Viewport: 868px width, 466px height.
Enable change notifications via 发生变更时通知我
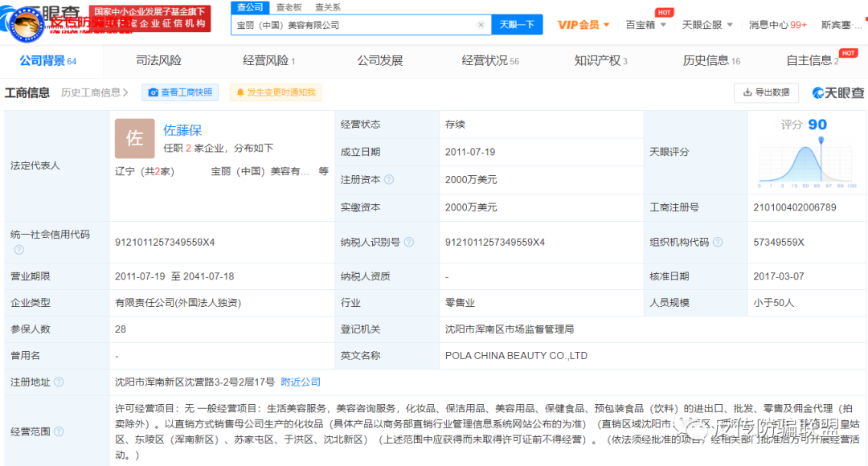click(x=273, y=92)
